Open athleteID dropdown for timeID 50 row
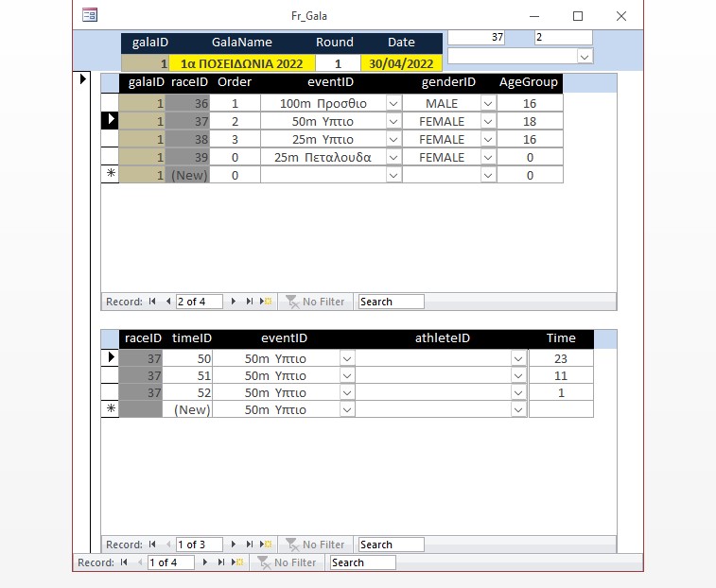This screenshot has height=588, width=716. pos(518,359)
